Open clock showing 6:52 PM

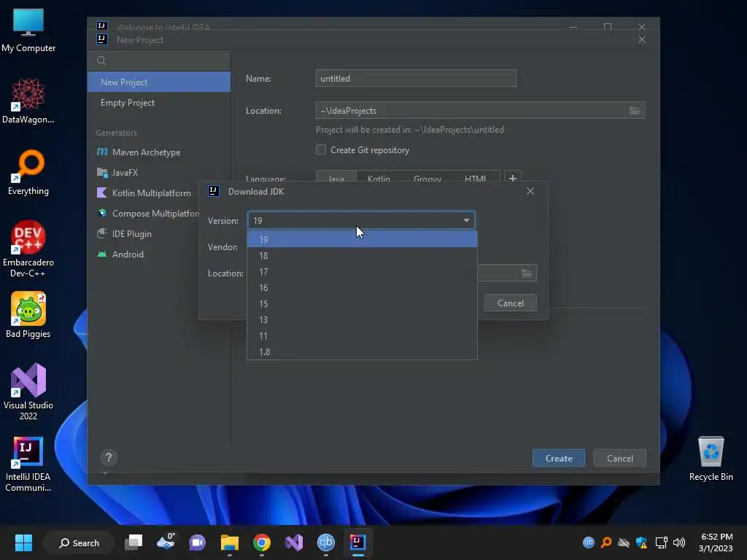716,542
